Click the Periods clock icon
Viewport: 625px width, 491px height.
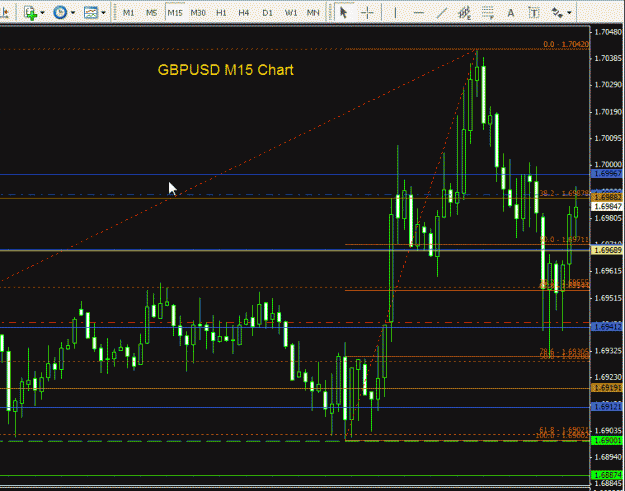coord(60,13)
